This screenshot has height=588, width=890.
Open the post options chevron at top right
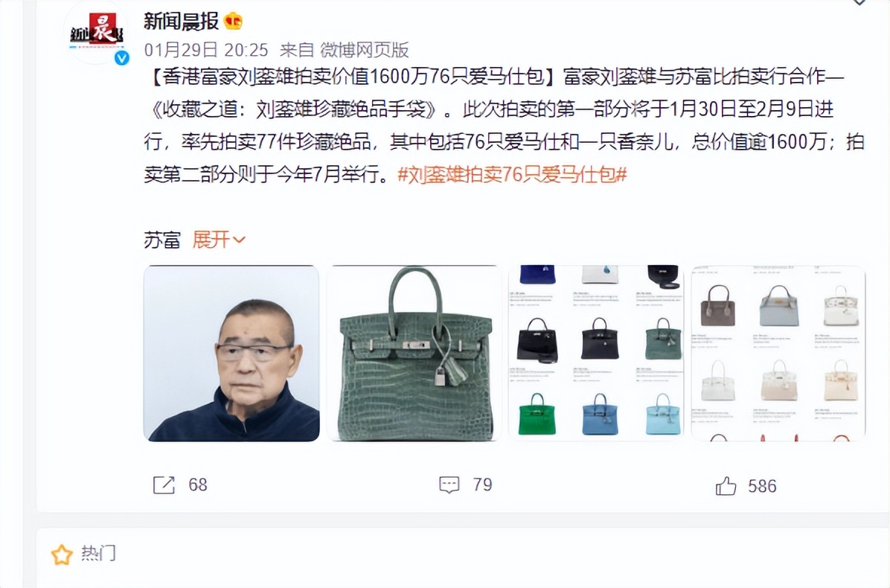pos(859,2)
